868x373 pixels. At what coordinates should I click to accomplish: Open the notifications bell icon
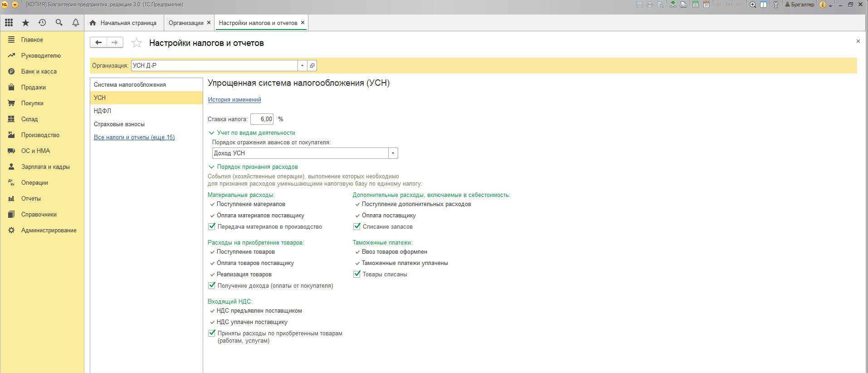coord(76,23)
